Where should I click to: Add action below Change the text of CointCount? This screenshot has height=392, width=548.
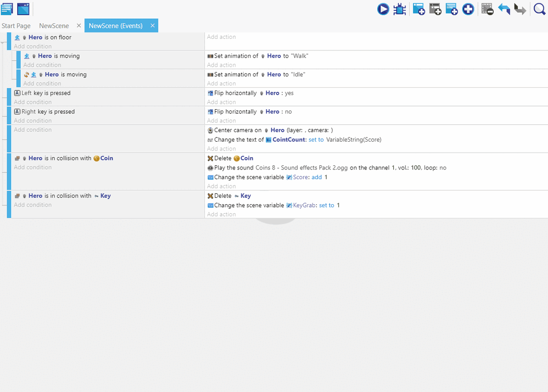pyautogui.click(x=221, y=148)
